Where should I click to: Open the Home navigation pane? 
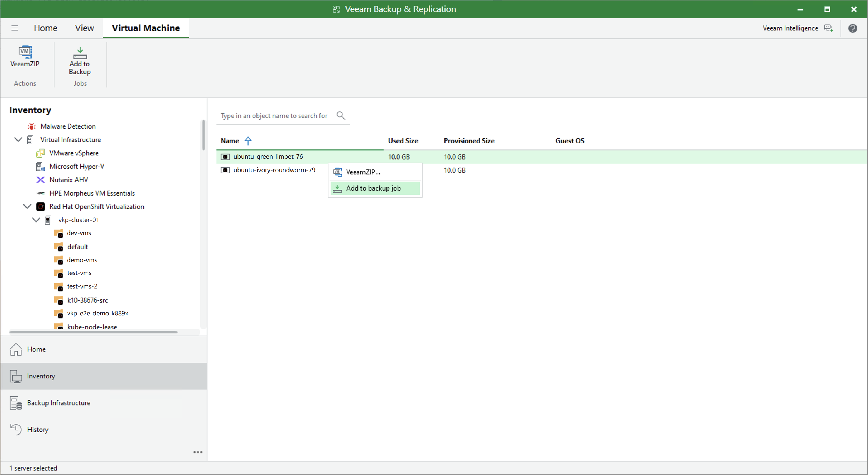[104, 349]
